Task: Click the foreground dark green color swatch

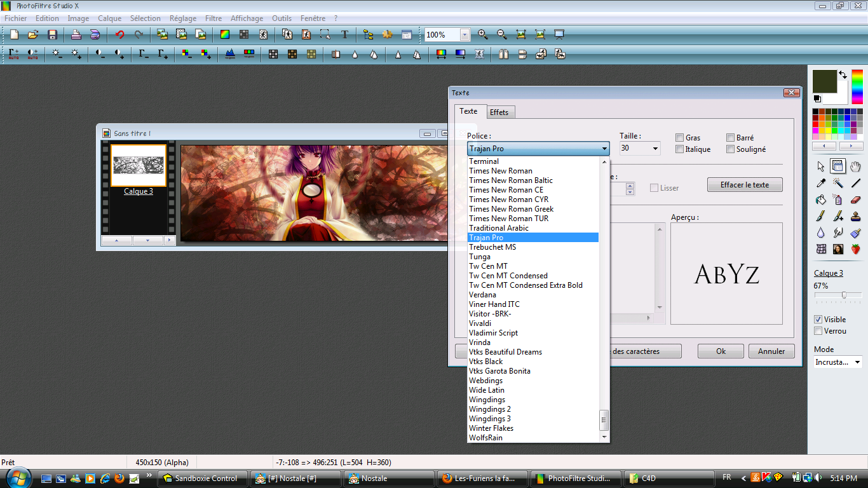Action: point(825,81)
